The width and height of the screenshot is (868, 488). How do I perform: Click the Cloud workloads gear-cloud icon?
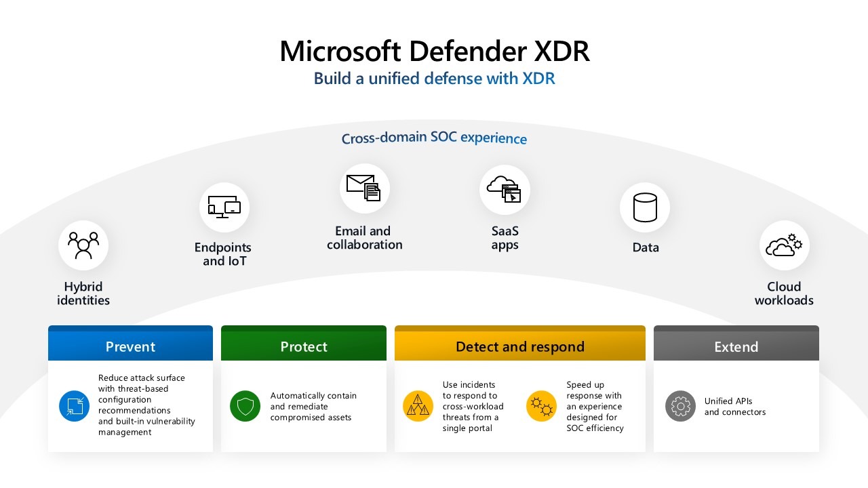click(x=785, y=245)
